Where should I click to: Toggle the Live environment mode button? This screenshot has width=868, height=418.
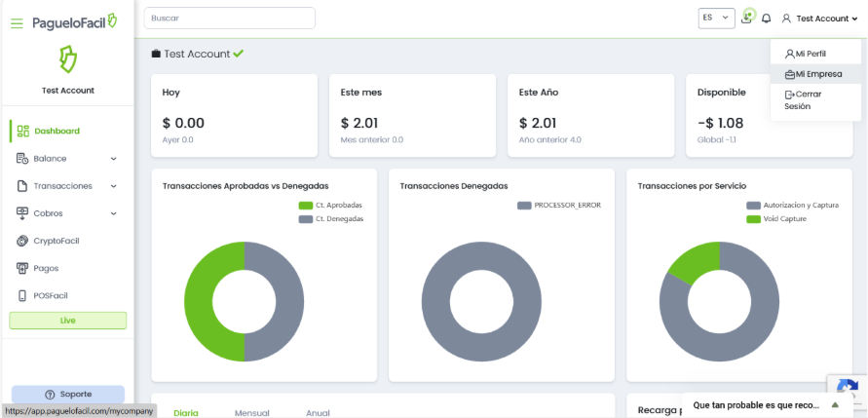pyautogui.click(x=68, y=320)
